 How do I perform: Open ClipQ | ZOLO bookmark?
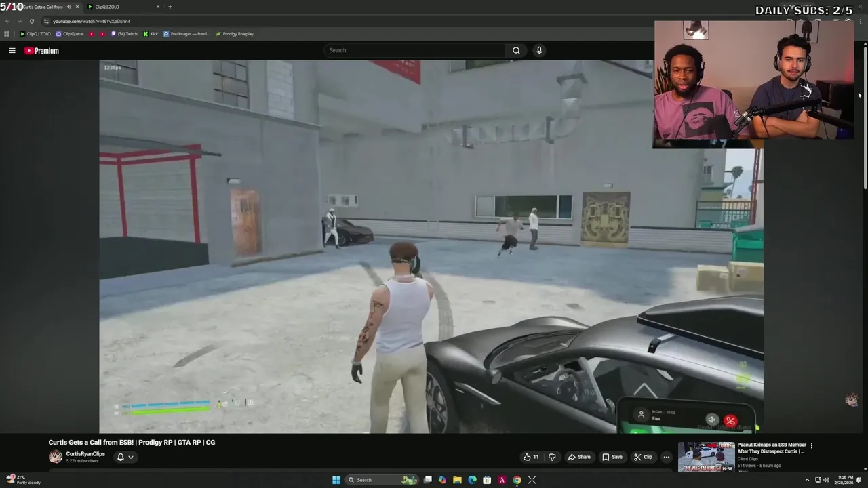[35, 34]
